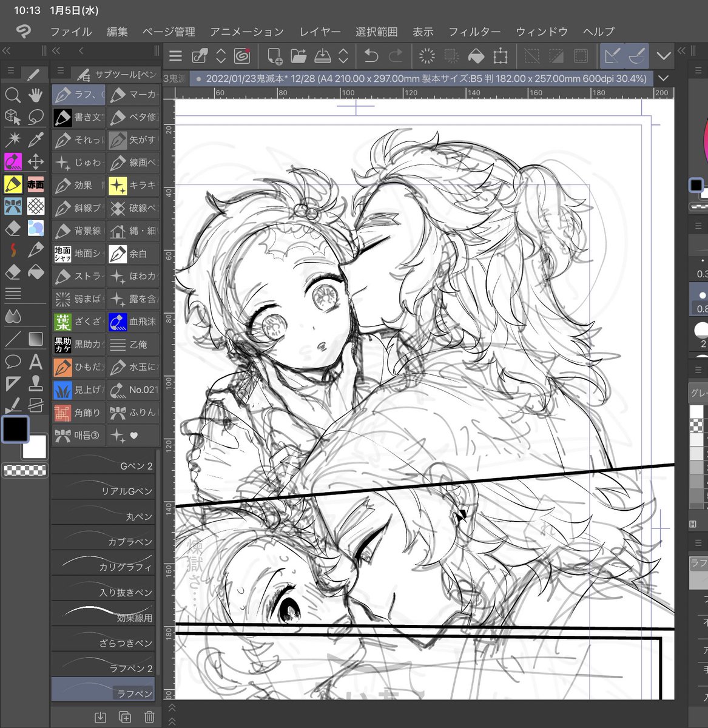The height and width of the screenshot is (728, 708).
Task: Open the フィルター menu
Action: click(474, 32)
